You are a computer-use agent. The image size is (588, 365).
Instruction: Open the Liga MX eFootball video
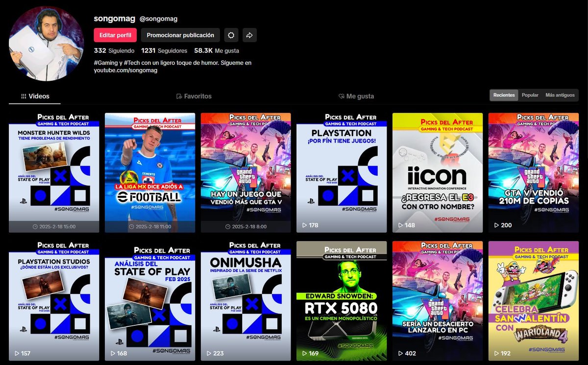[x=150, y=172]
